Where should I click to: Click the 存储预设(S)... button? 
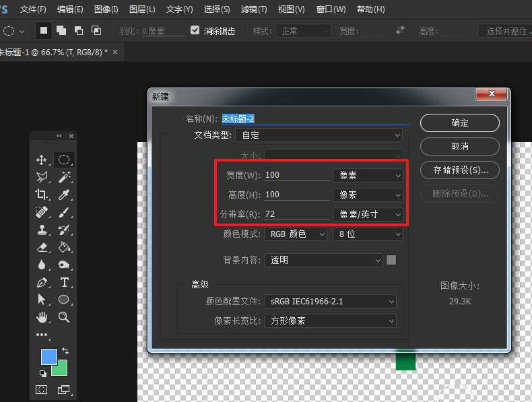[x=459, y=170]
